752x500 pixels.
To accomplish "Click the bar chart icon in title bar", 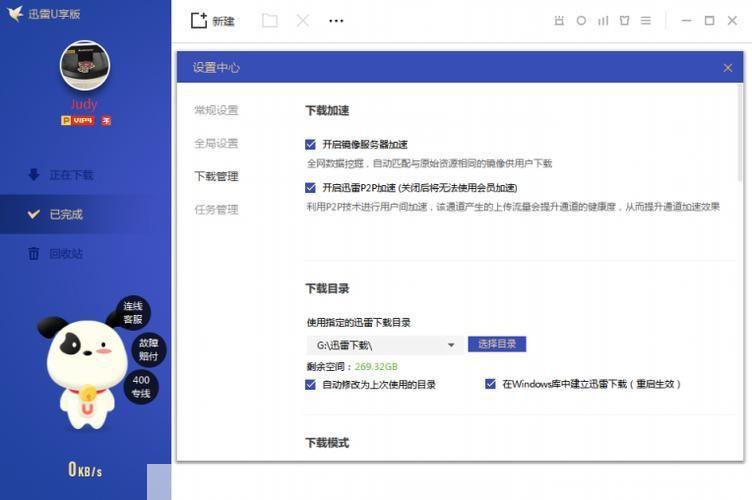I will click(x=603, y=21).
